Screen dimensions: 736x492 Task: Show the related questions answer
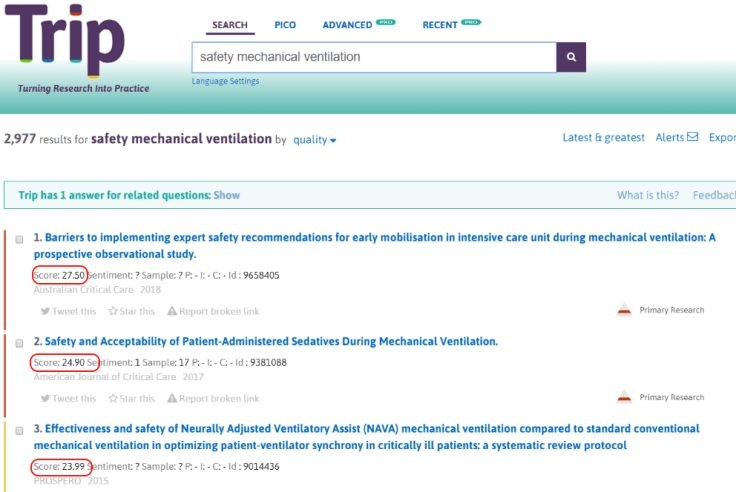click(x=226, y=195)
